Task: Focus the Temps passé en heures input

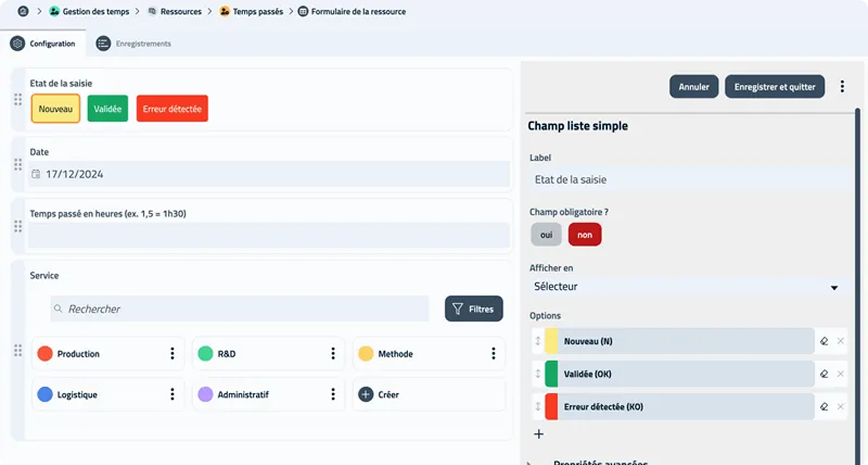Action: point(269,235)
